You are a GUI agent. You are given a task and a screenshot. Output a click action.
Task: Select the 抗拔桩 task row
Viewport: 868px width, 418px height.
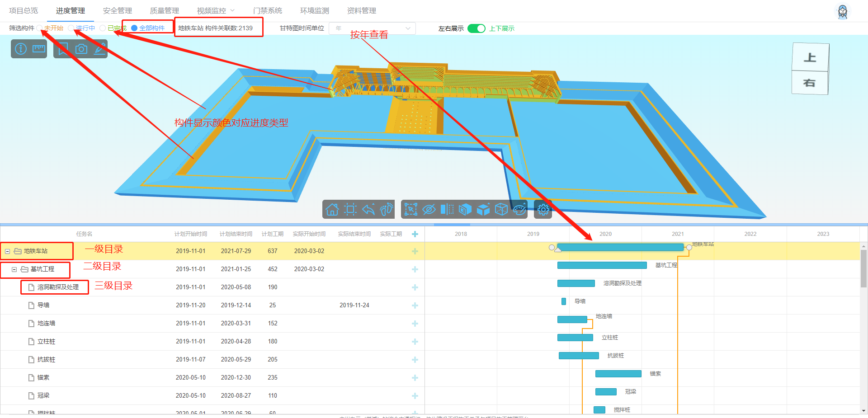(x=212, y=360)
